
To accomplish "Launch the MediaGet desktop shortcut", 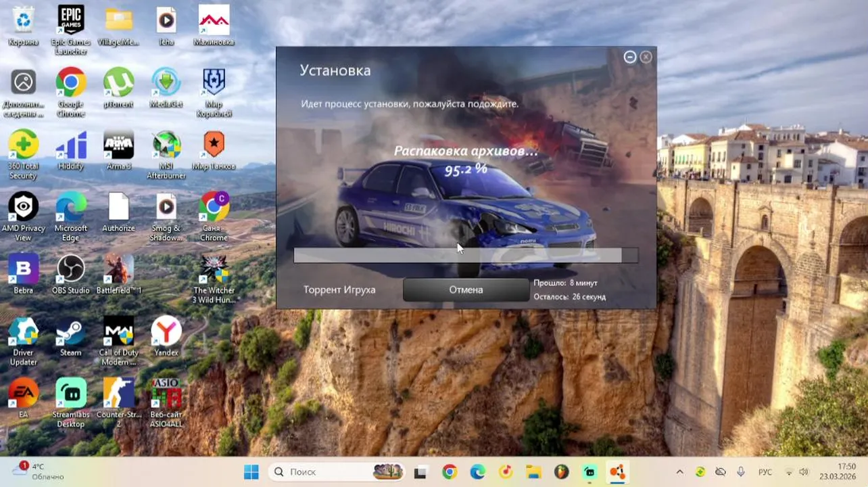I will click(166, 88).
